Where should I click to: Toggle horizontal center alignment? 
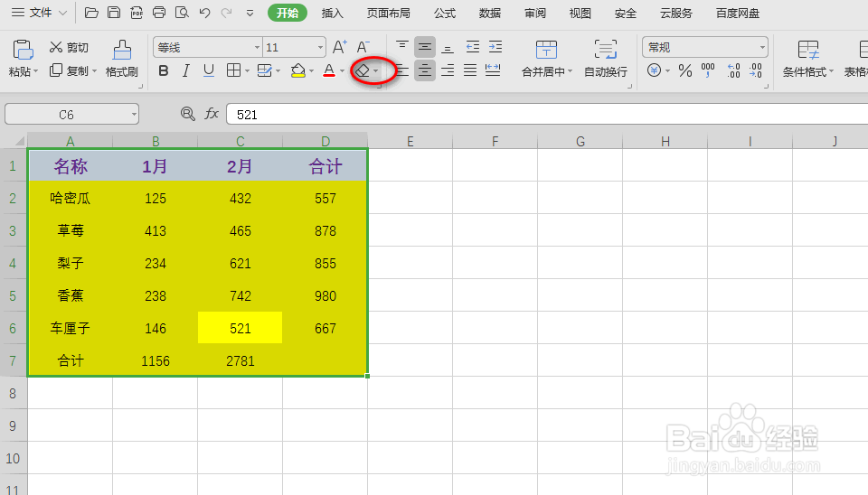click(x=425, y=70)
